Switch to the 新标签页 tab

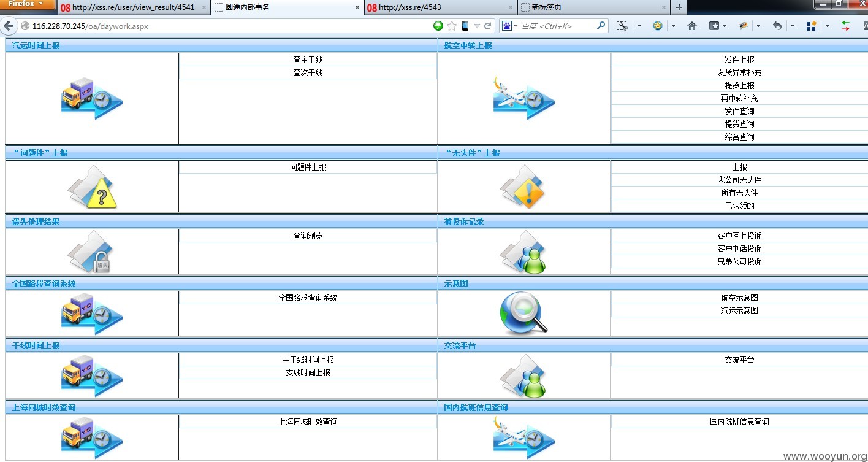coord(594,7)
